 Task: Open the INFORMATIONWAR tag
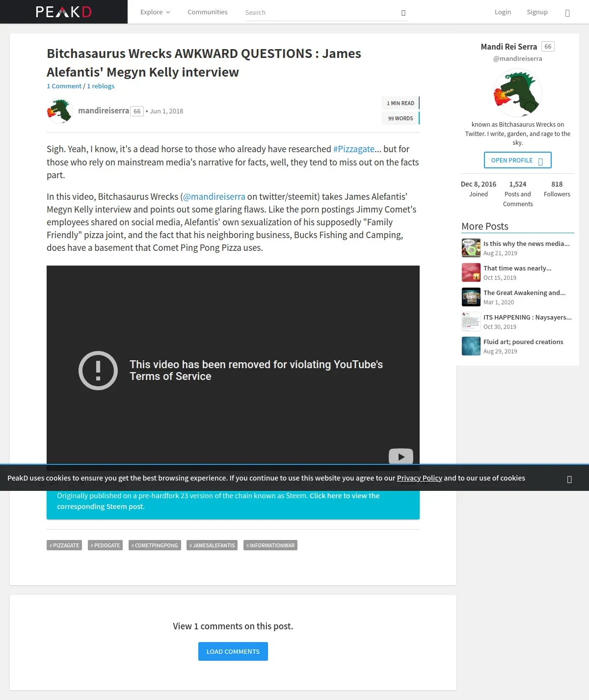click(x=270, y=545)
